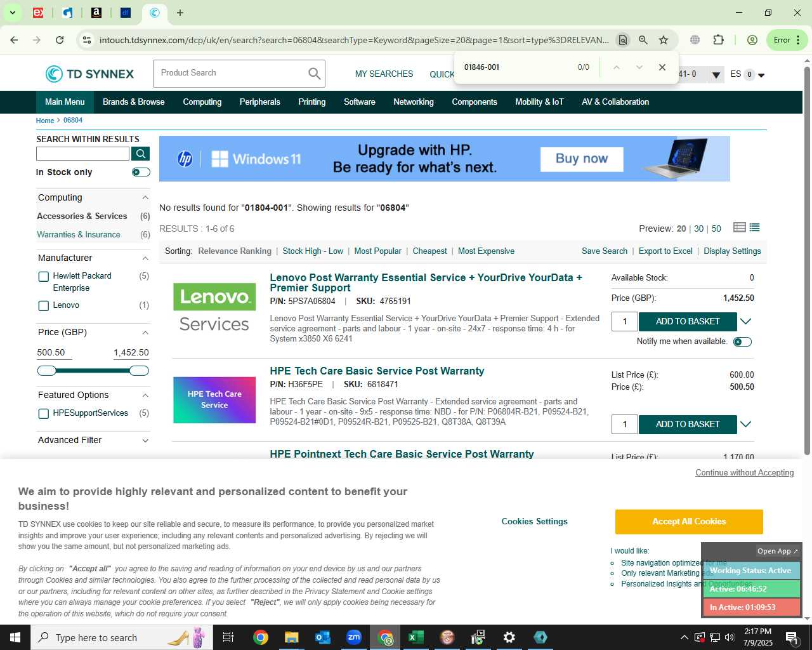The image size is (812, 650).
Task: Collapse the Manufacturer filter section
Action: [x=145, y=258]
